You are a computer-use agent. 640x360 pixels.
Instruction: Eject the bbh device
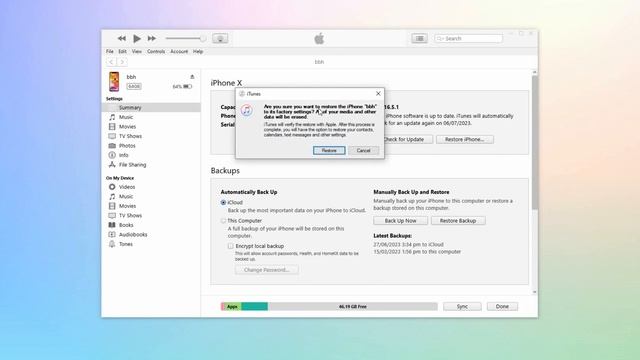[x=192, y=77]
